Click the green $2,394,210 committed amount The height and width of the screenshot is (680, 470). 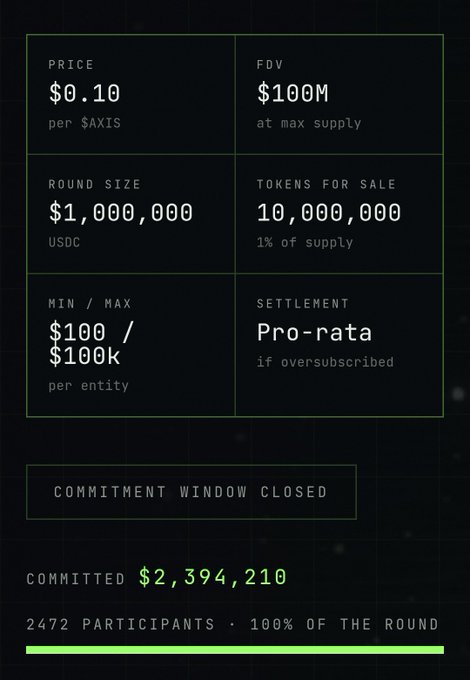coord(212,577)
